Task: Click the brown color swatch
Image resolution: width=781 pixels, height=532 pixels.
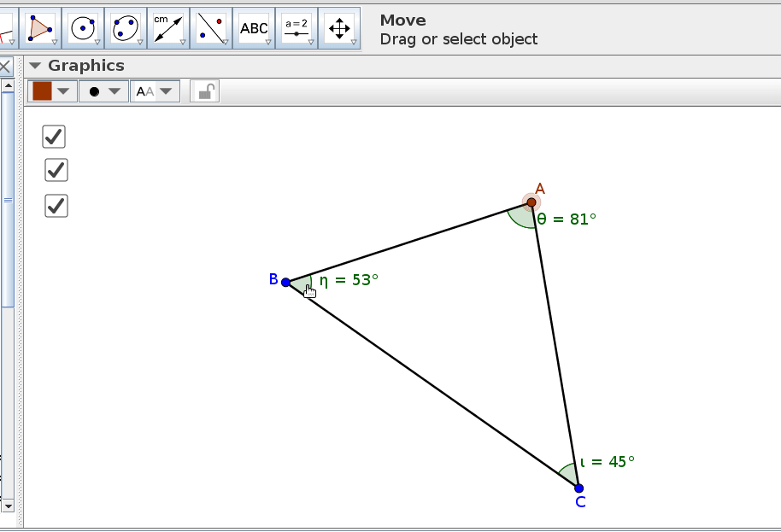Action: click(43, 91)
